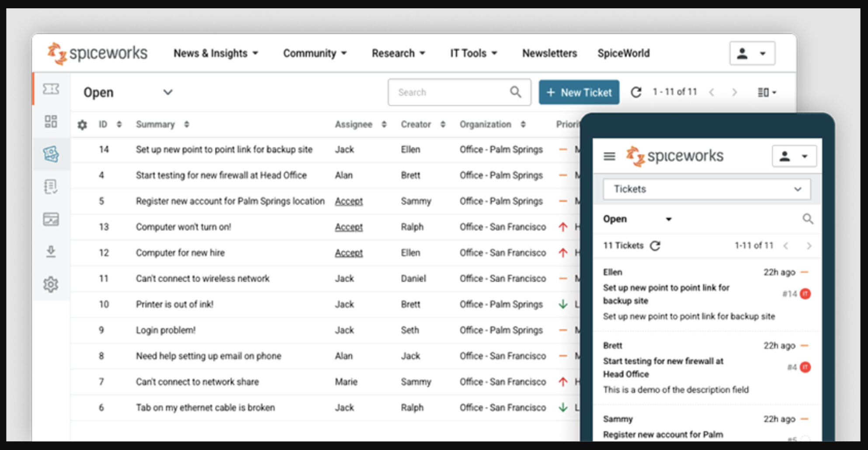Open mobile ticket from Ellen about backup site
This screenshot has width=868, height=450.
click(x=707, y=294)
